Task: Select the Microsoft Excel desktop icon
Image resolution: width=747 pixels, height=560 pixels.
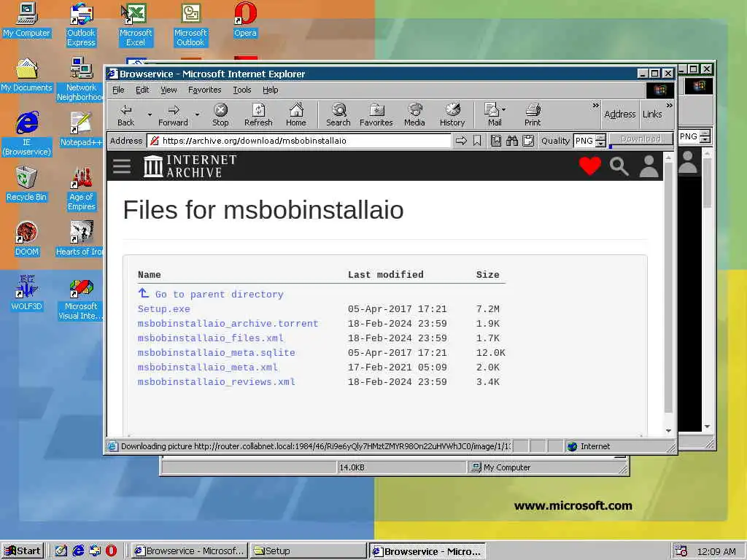Action: coord(136,25)
